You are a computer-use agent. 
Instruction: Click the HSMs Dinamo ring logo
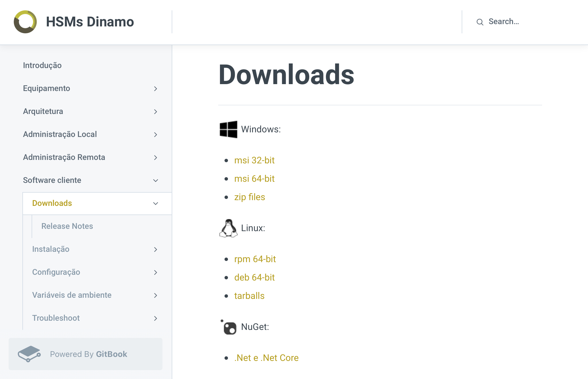point(25,22)
